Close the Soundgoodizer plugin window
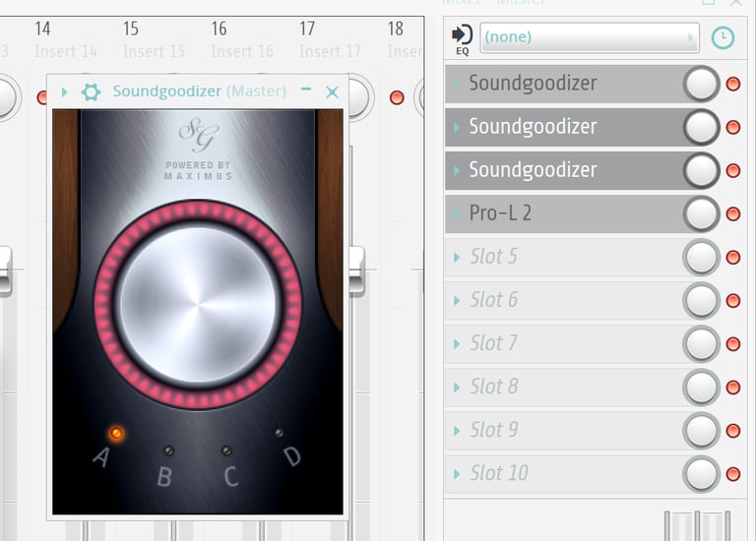Viewport: 756px width, 541px height. pyautogui.click(x=332, y=92)
